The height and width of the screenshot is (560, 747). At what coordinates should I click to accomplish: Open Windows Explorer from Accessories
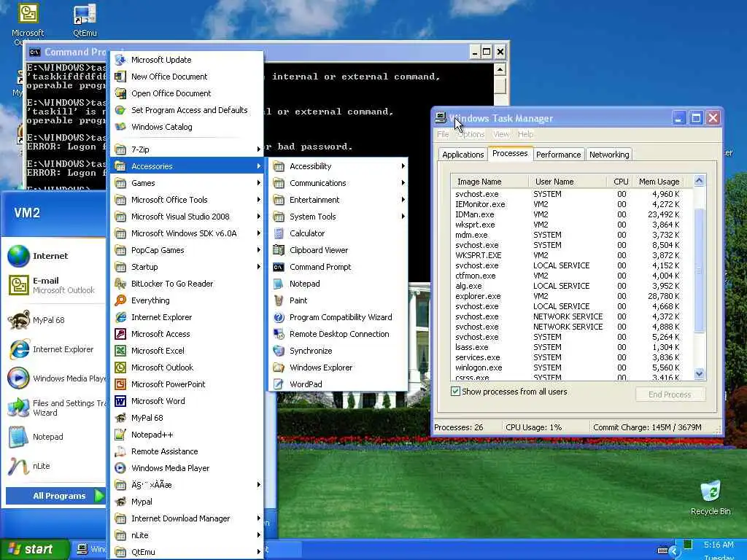pos(338,367)
